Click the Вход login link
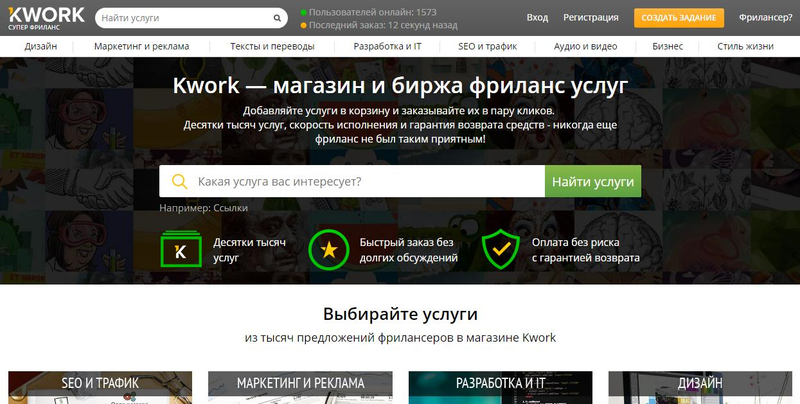800x404 pixels. (x=537, y=18)
